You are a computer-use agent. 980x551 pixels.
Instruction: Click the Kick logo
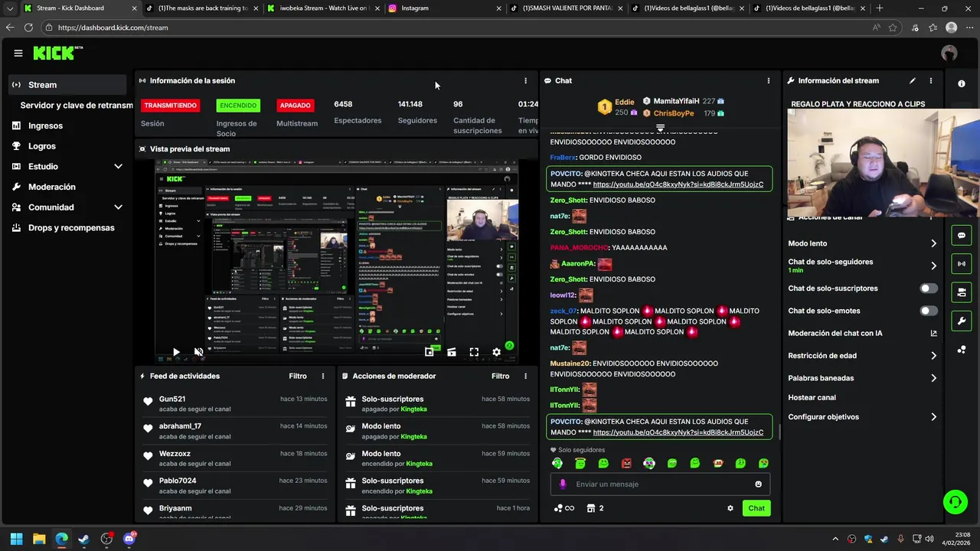[x=57, y=53]
